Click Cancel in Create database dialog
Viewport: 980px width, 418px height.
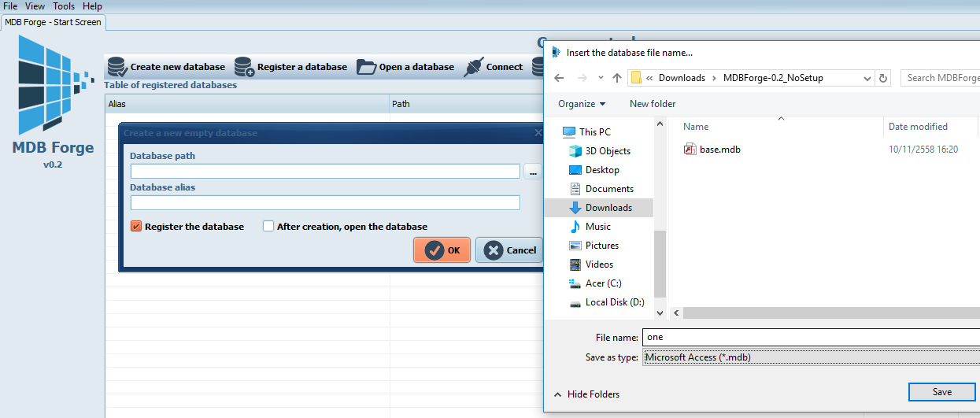pyautogui.click(x=509, y=250)
